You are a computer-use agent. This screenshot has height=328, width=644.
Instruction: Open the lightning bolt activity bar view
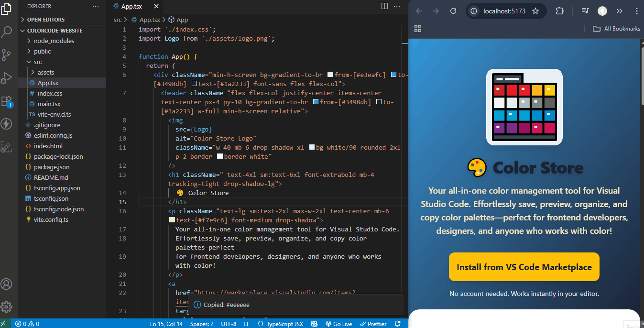(6, 124)
